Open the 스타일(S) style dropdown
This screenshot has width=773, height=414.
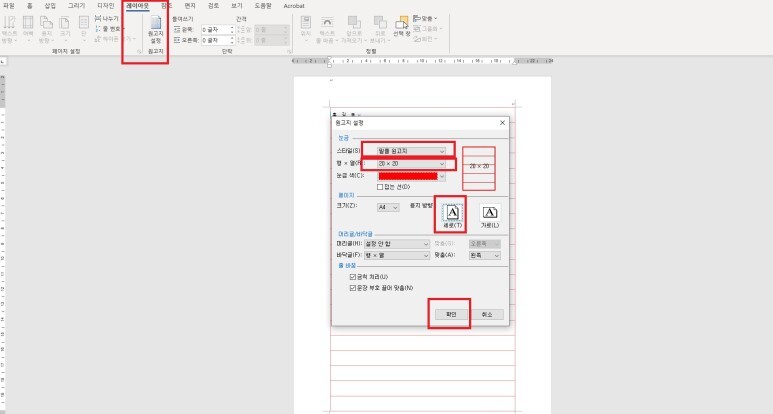tap(411, 151)
